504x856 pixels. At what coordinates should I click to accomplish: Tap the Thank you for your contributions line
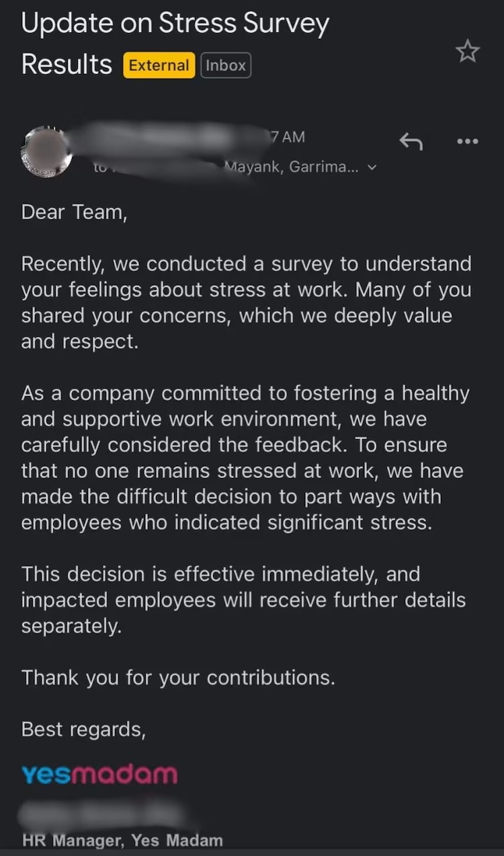click(177, 677)
